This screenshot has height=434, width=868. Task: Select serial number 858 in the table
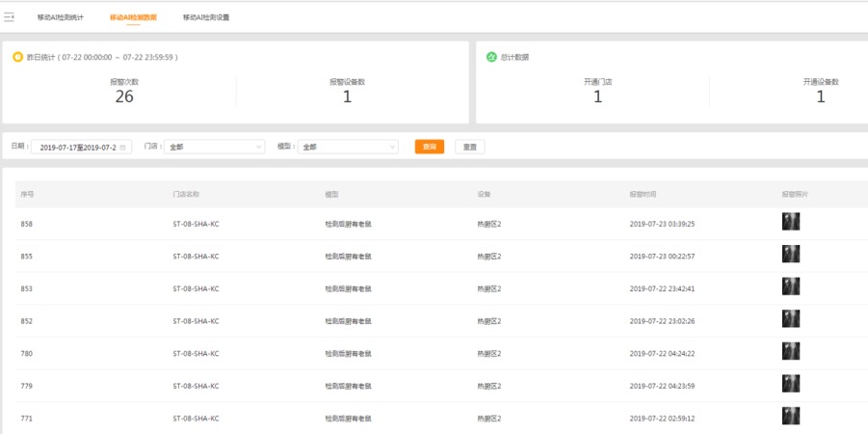[x=27, y=225]
